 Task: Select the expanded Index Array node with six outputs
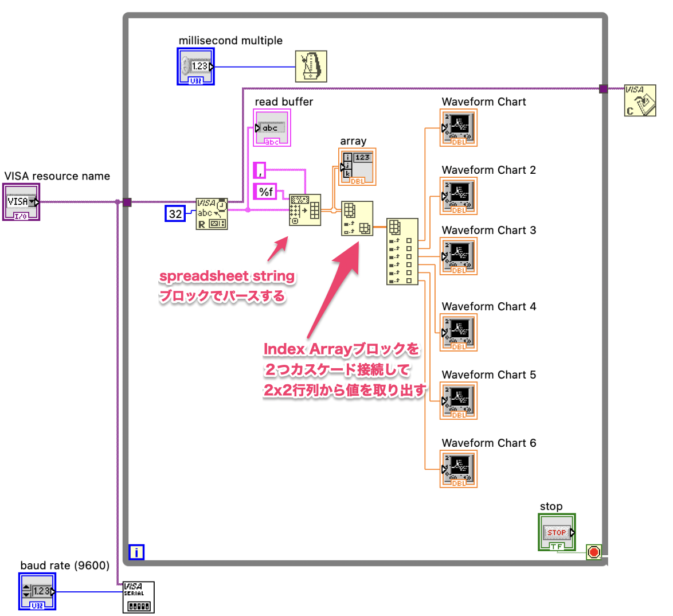(402, 251)
